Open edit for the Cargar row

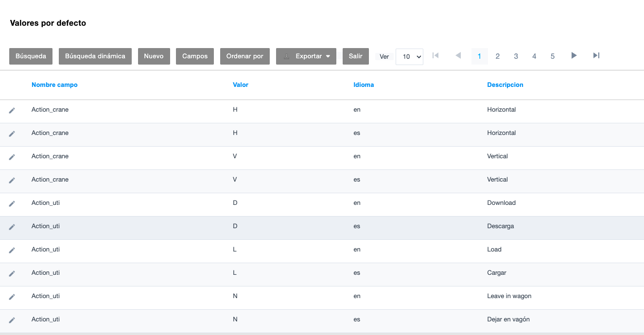[12, 273]
